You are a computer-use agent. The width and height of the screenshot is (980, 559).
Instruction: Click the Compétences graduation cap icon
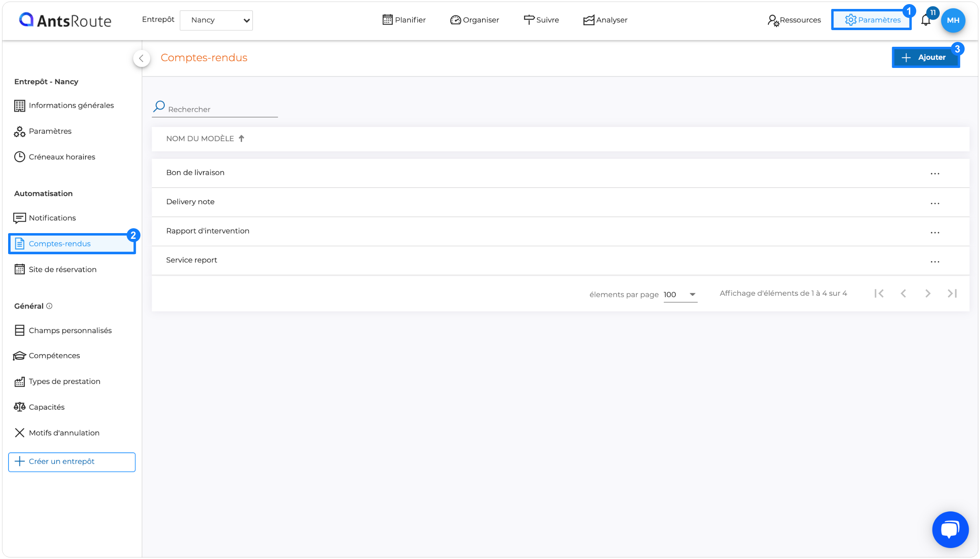[x=19, y=356]
